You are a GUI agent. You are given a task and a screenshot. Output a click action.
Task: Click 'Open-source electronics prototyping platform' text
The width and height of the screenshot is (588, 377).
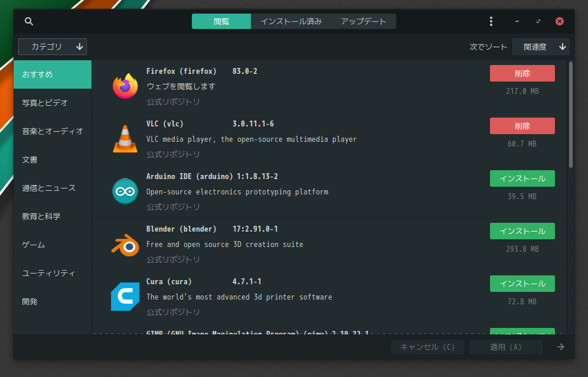(x=237, y=192)
